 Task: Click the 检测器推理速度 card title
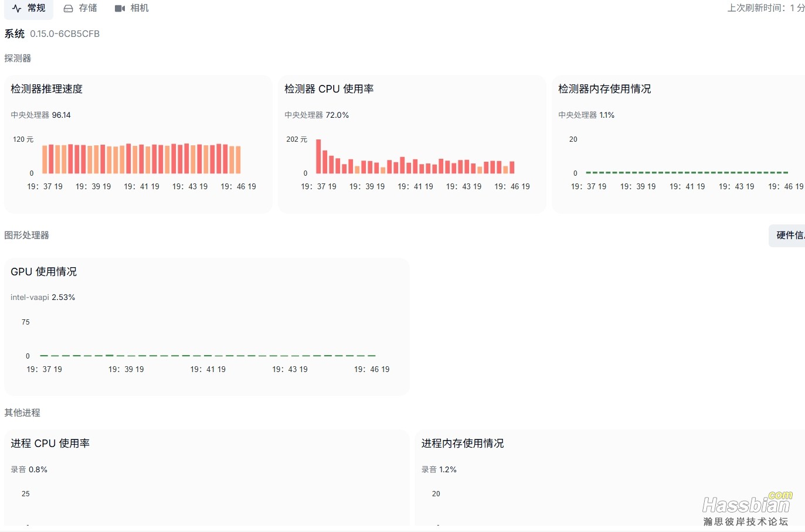(x=47, y=88)
